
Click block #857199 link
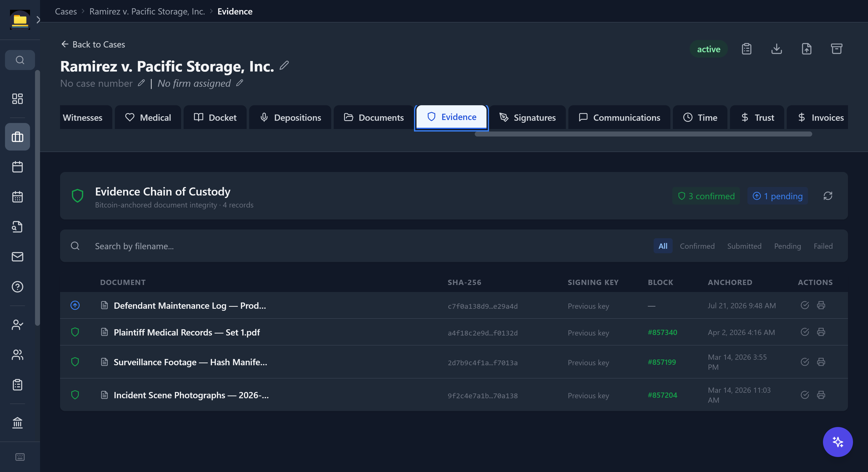click(661, 362)
